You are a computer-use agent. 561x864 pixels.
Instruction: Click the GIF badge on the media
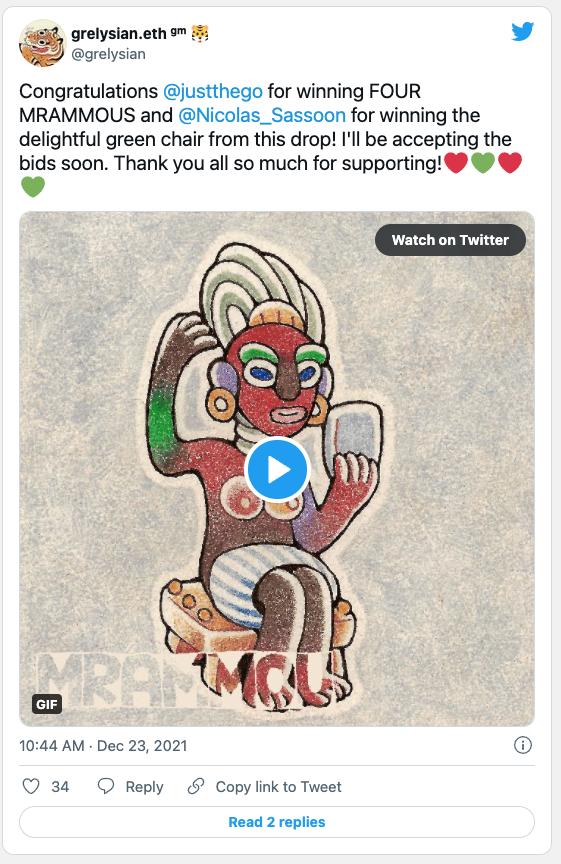47,704
